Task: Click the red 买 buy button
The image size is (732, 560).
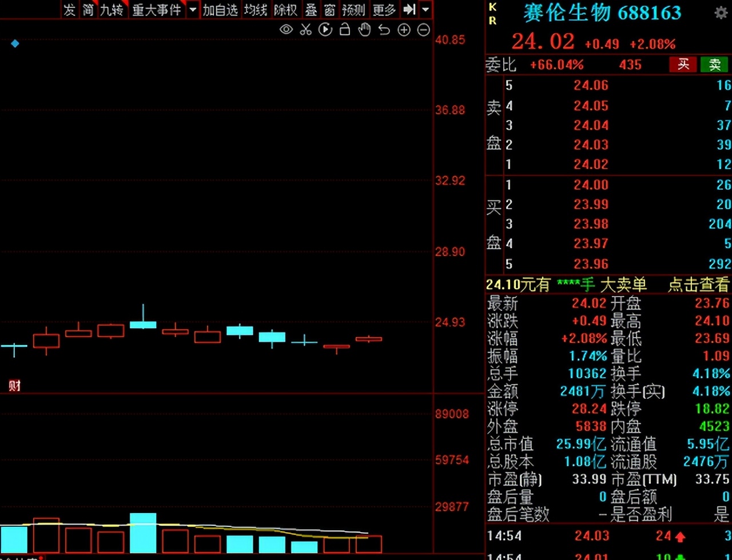Action: click(684, 65)
